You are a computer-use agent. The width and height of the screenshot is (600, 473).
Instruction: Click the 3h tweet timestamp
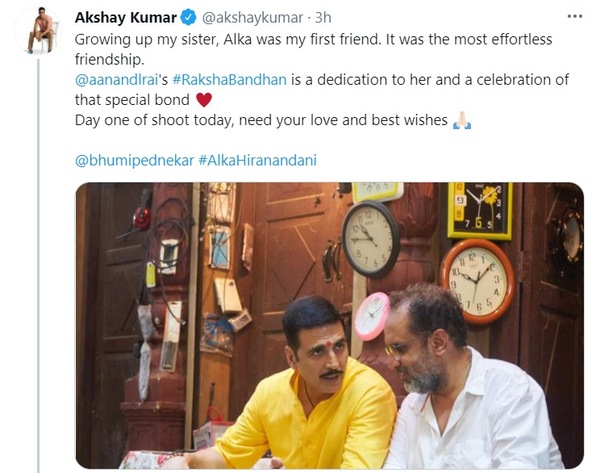coord(323,18)
